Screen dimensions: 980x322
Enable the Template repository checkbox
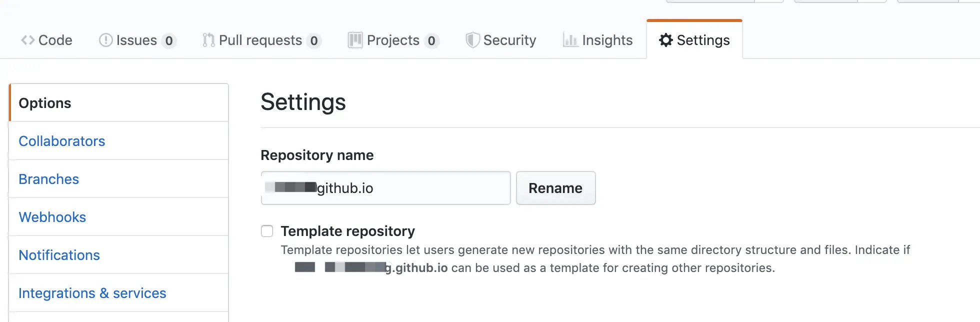pos(267,231)
